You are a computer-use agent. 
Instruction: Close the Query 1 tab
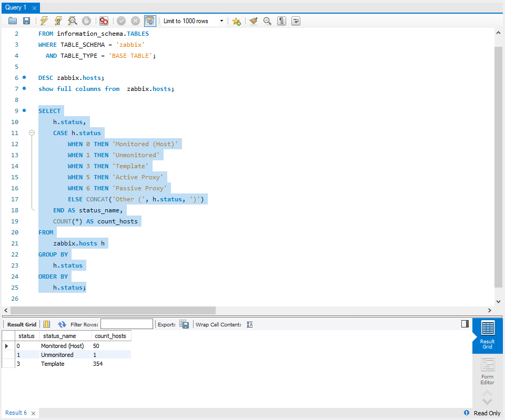35,8
